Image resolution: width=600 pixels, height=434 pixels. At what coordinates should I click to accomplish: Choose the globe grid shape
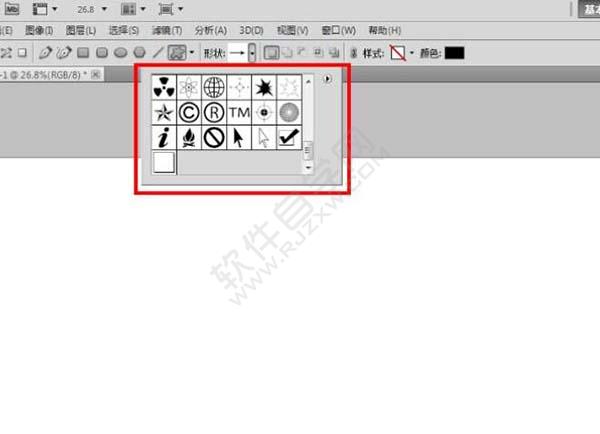click(214, 87)
